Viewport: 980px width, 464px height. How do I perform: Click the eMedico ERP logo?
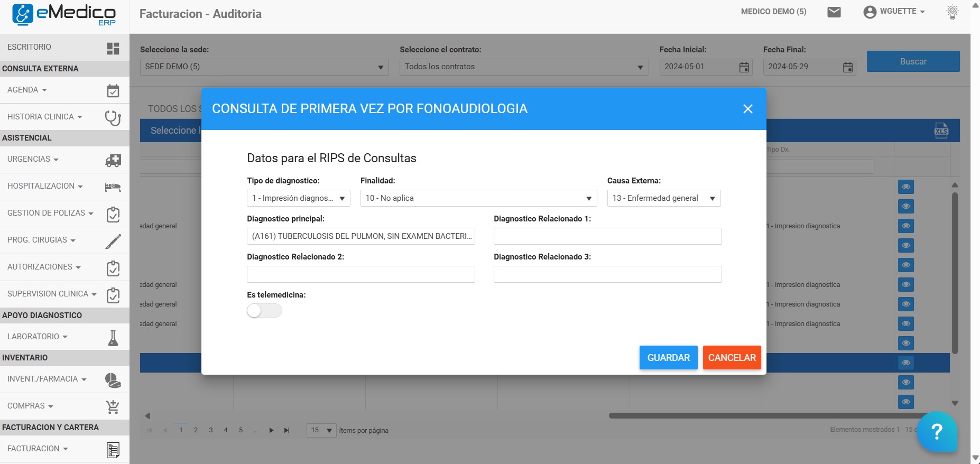(x=64, y=15)
